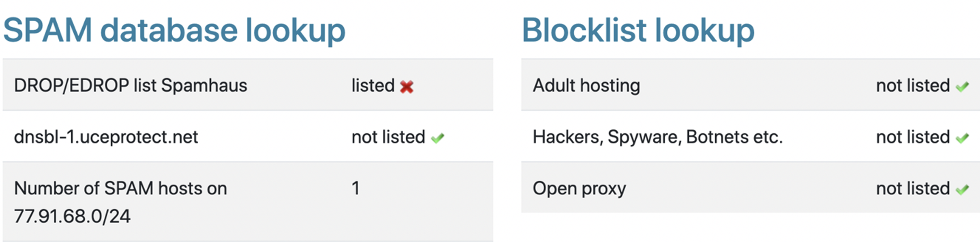Screen dimensions: 980x242
Task: Click the Adult hosting label
Action: tap(586, 85)
